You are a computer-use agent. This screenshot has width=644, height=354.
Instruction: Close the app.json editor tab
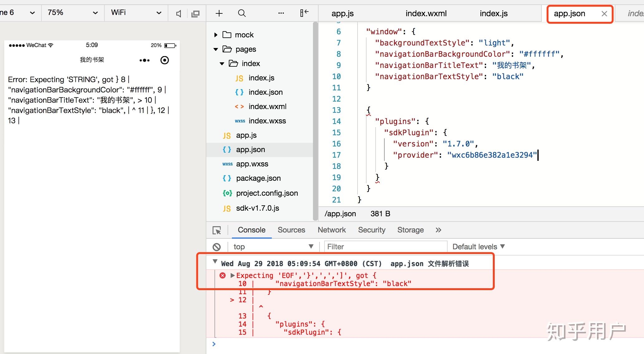click(604, 13)
